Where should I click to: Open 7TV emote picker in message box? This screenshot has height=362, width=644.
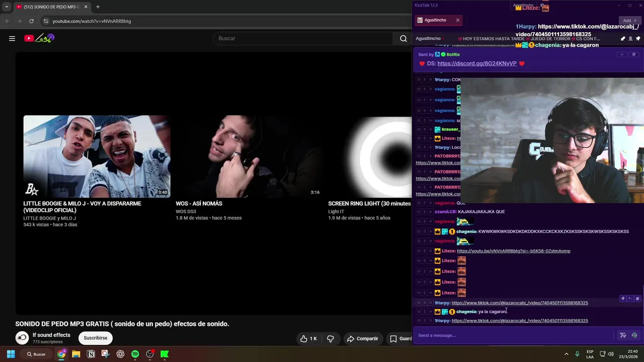point(623,335)
